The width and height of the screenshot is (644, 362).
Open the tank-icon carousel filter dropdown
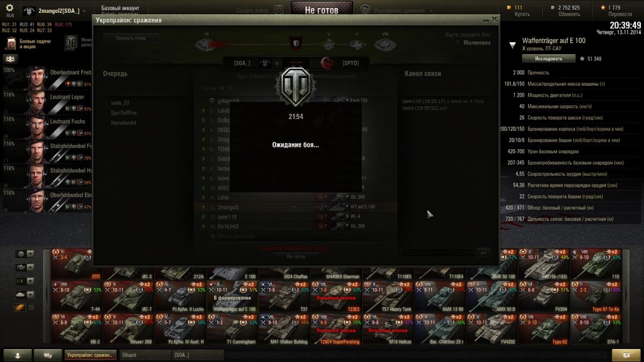coord(25,294)
